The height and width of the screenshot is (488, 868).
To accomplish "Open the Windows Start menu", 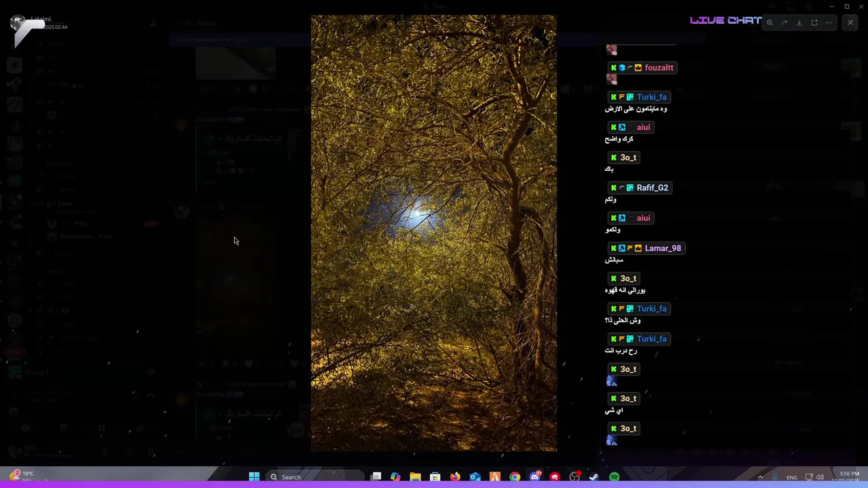I will (x=254, y=477).
